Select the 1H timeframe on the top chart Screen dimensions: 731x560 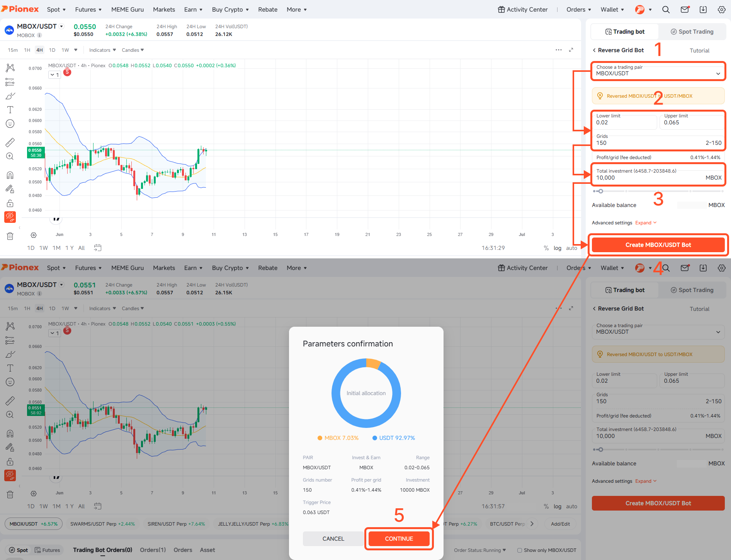pyautogui.click(x=27, y=50)
